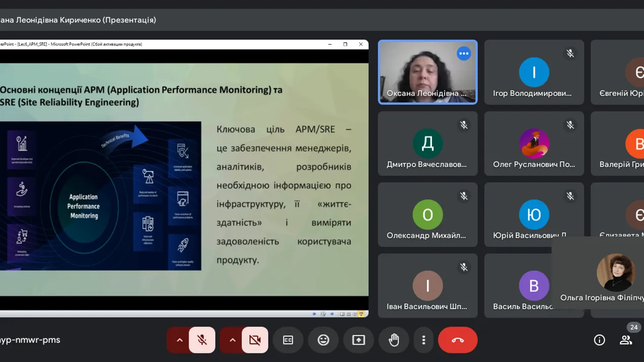Click Юрій Васильович avatar tile

pyautogui.click(x=534, y=214)
